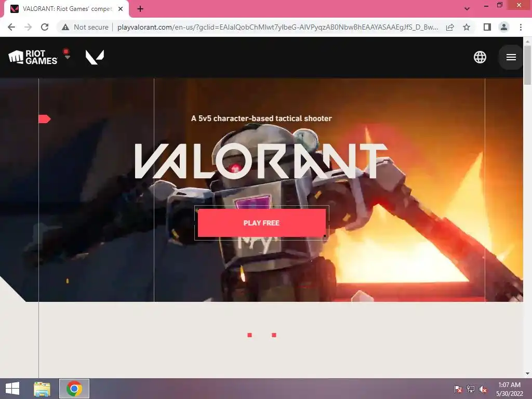Reload the Valorant page
This screenshot has width=532, height=399.
pyautogui.click(x=45, y=27)
